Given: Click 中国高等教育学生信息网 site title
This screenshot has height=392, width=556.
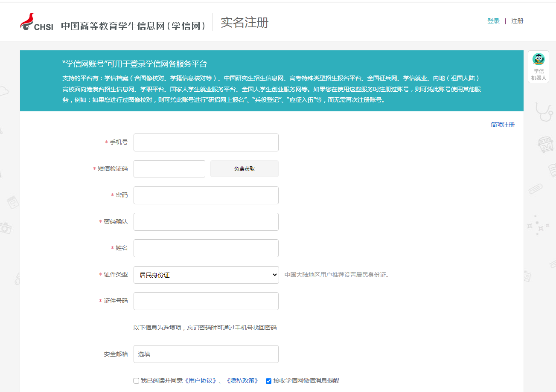Looking at the screenshot, I should (134, 26).
